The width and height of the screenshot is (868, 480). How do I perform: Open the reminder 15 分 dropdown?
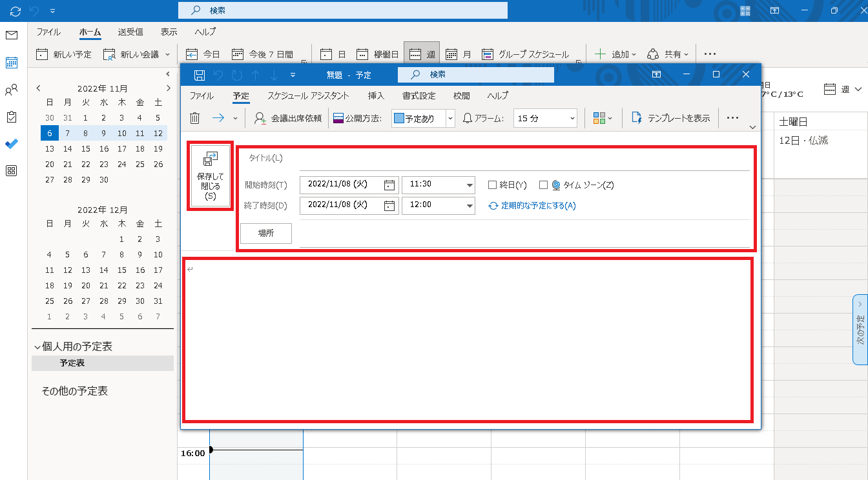tap(572, 118)
